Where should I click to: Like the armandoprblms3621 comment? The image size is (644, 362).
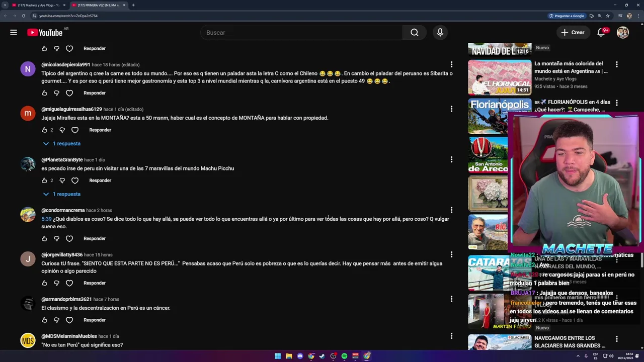[44, 320]
